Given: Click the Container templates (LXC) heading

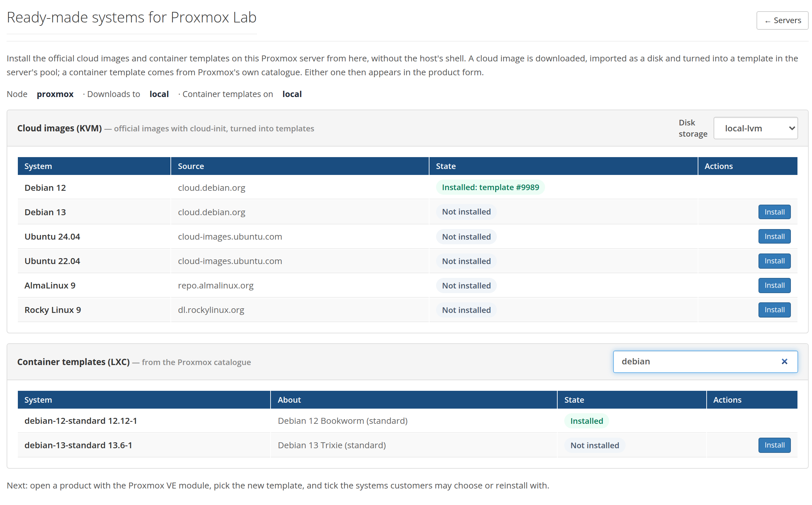Looking at the screenshot, I should click(74, 362).
